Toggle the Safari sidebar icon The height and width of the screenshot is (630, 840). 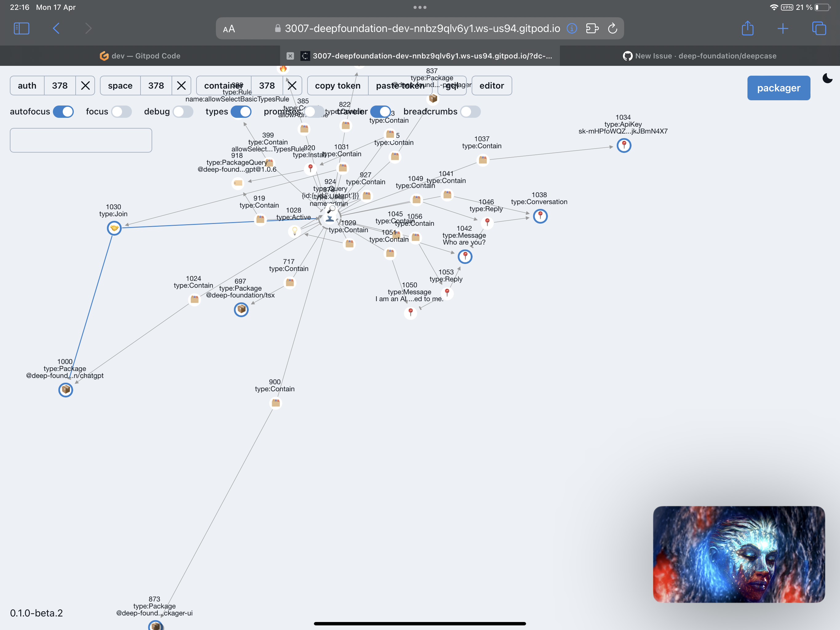pos(21,29)
